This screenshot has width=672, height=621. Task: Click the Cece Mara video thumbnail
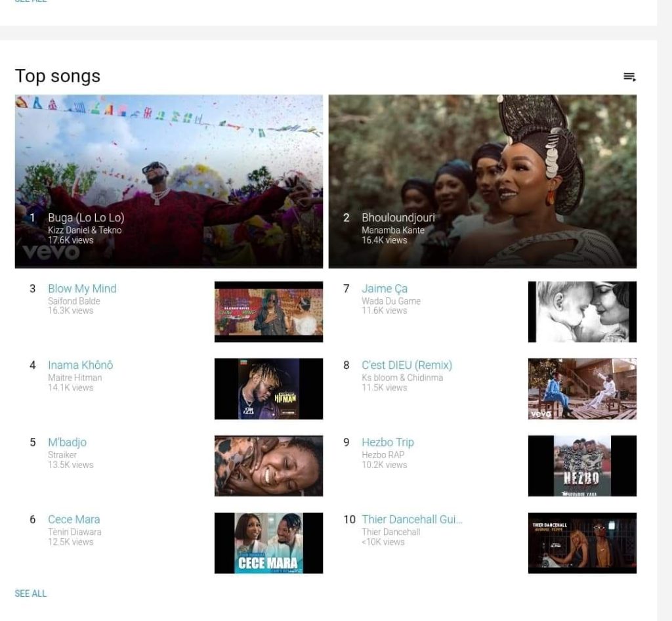coord(268,543)
